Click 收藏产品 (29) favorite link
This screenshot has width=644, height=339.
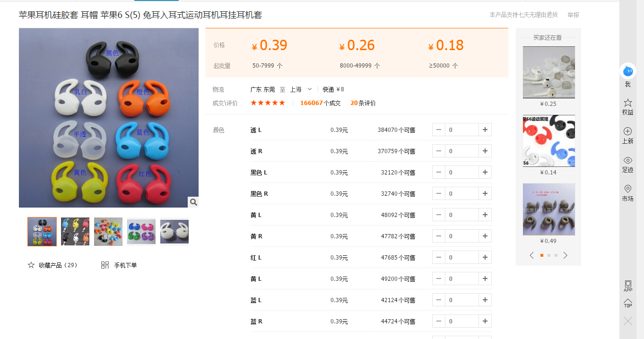click(58, 265)
